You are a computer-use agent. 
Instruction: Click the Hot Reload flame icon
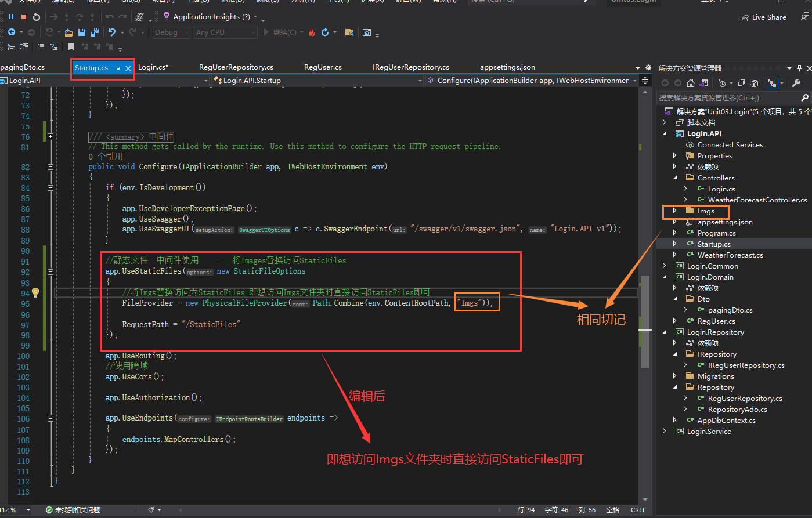click(x=312, y=32)
